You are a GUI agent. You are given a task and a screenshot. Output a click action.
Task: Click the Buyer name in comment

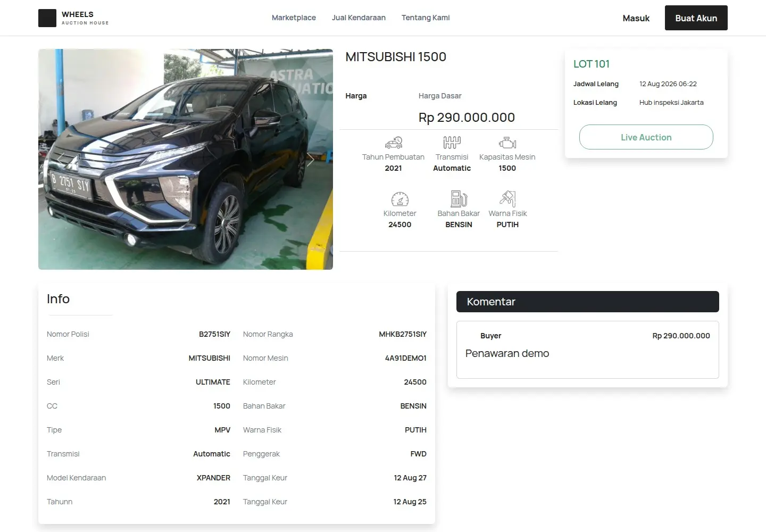click(x=490, y=336)
